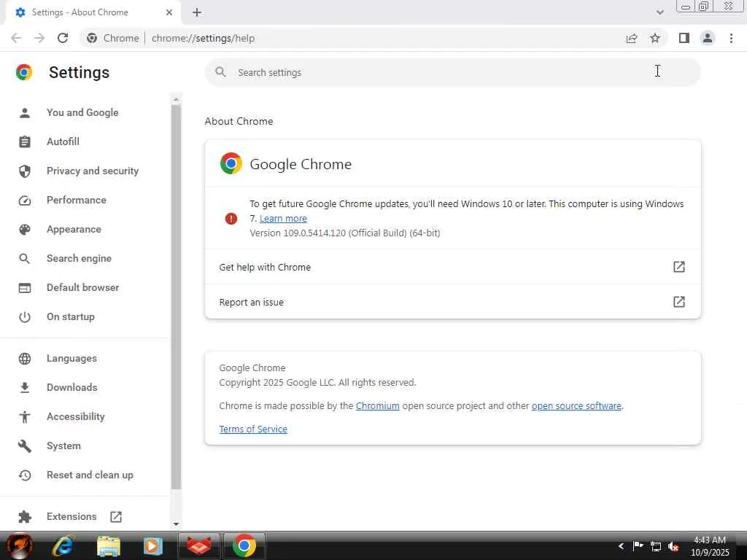Click external-link icon beside Get help with Chrome
This screenshot has height=560, width=747.
(679, 267)
